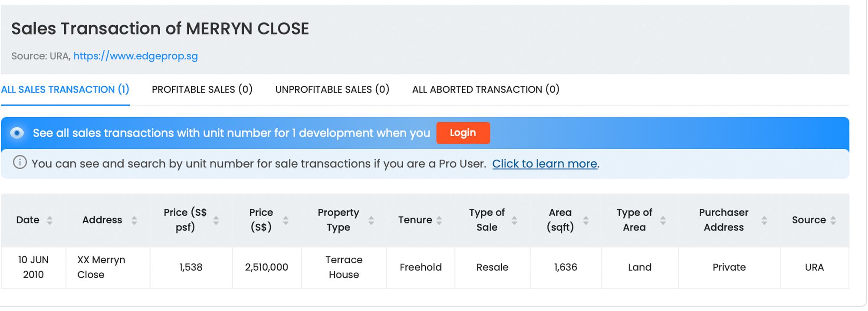Open the Unprofitable Sales tab
This screenshot has width=868, height=311.
click(332, 89)
